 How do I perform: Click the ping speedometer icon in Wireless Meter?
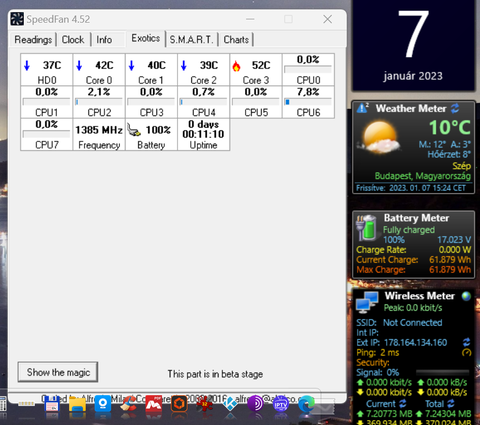467,352
